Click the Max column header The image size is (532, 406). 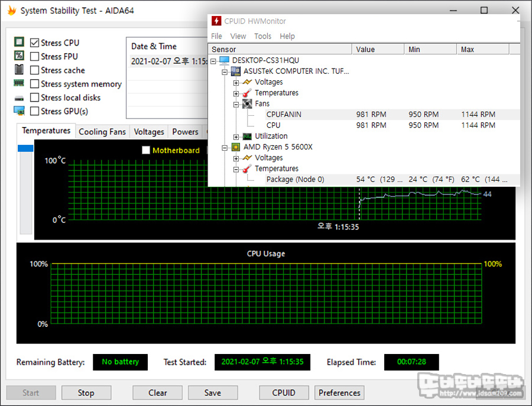click(x=483, y=49)
